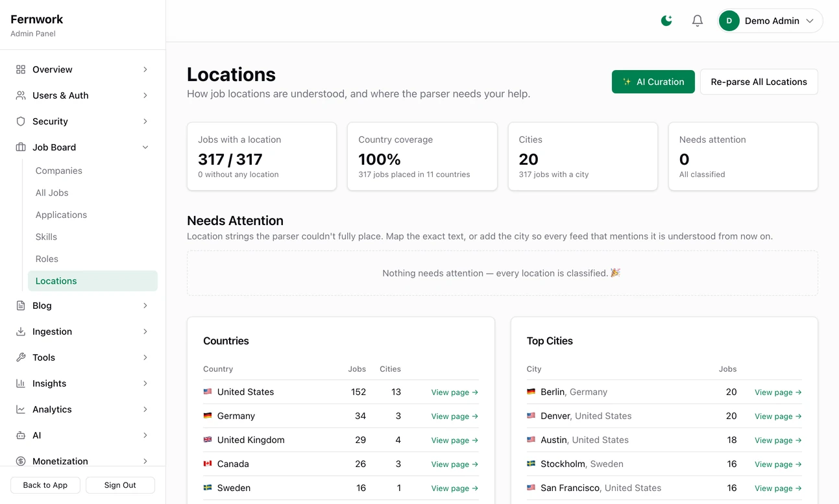Screen dimensions: 839x504
Task: Click the Ingestion download icon
Action: [x=21, y=331]
